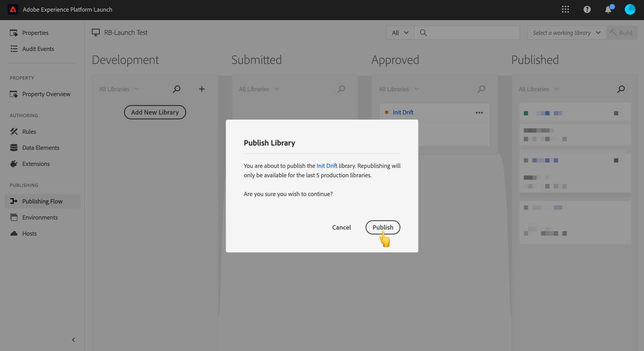Screen dimensions: 644x351
Task: Select Publishing Flow in sidebar
Action: (42, 201)
